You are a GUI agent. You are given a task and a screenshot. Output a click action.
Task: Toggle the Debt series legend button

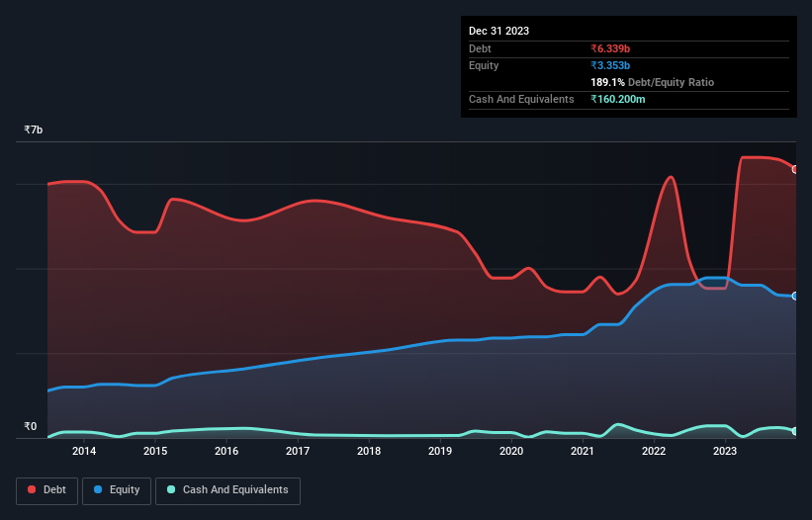tap(47, 490)
